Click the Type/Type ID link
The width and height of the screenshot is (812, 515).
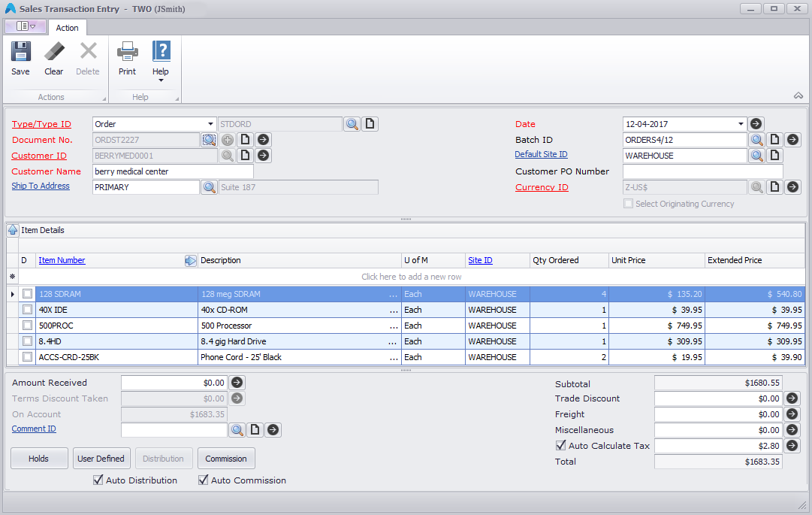41,124
